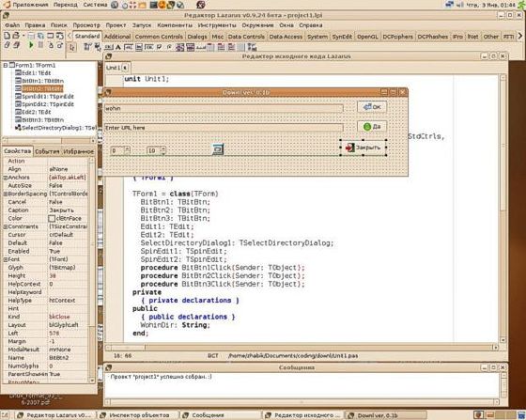Click the source editor horizontal scrollbar
This screenshot has width=526, height=420.
tap(301, 348)
